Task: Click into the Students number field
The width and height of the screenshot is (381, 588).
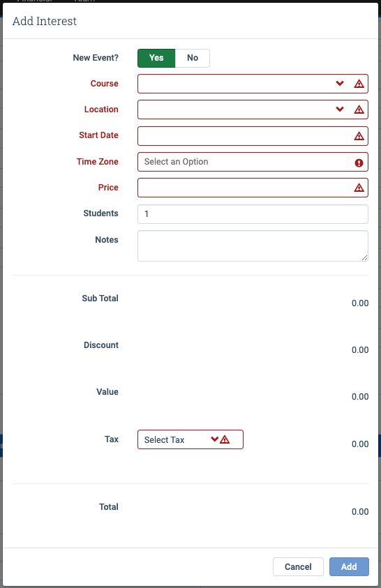Action: pos(253,214)
